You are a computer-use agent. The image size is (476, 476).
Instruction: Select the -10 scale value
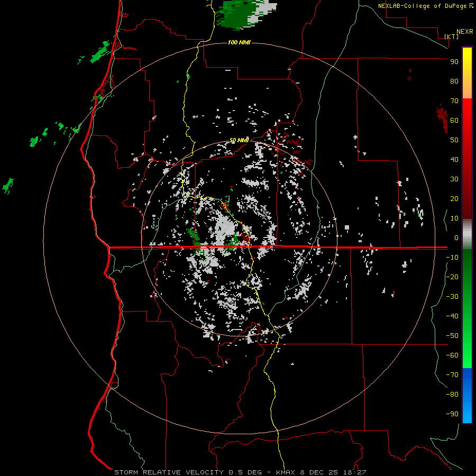(x=452, y=258)
